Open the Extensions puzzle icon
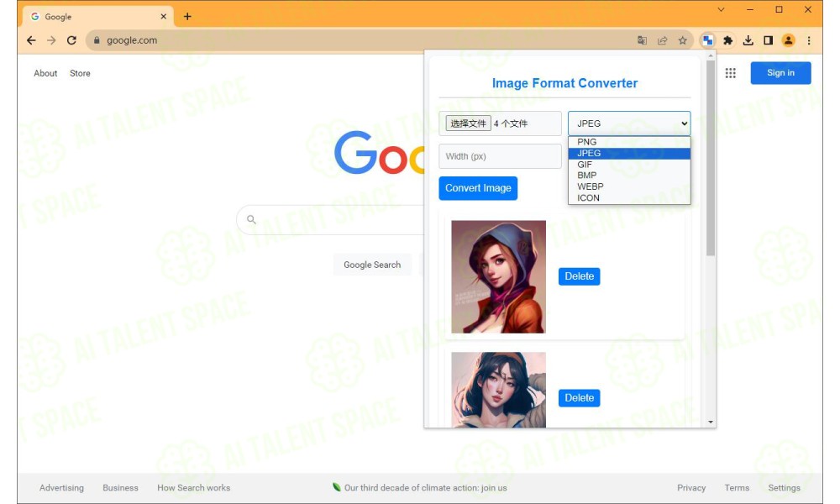The width and height of the screenshot is (840, 504). (727, 40)
